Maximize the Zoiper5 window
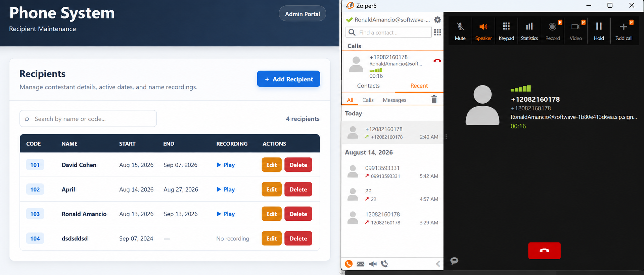Viewport: 644px width, 275px height. [x=610, y=5]
